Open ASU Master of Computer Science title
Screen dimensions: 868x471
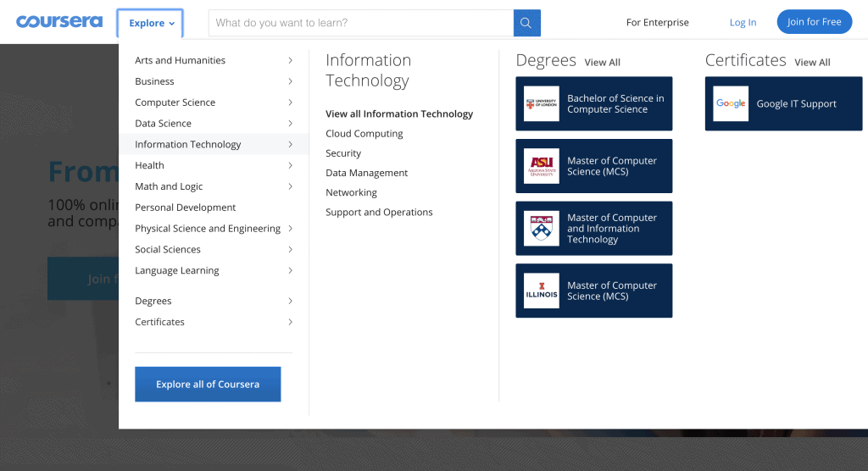pos(612,166)
